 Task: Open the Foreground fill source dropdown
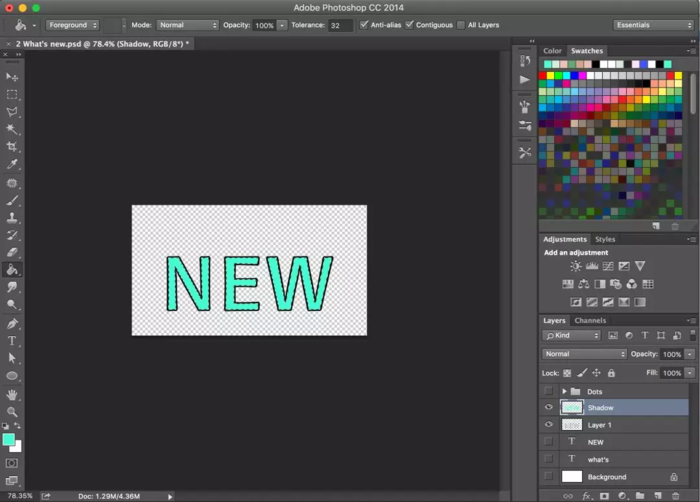(72, 25)
